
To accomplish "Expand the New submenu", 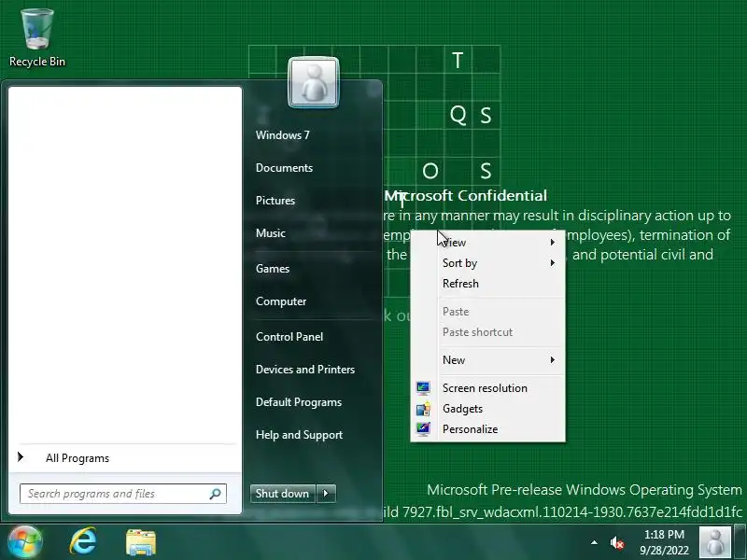I will point(487,360).
